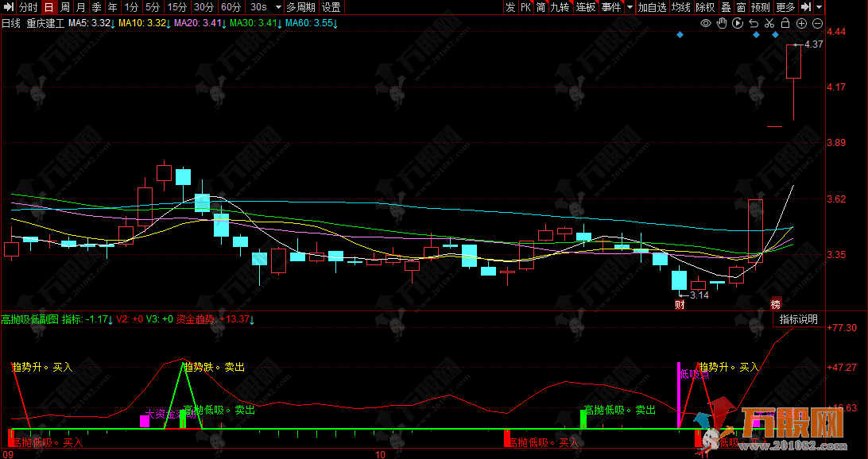The width and height of the screenshot is (868, 459).
Task: Toggle the eye visibility icon
Action: (705, 24)
